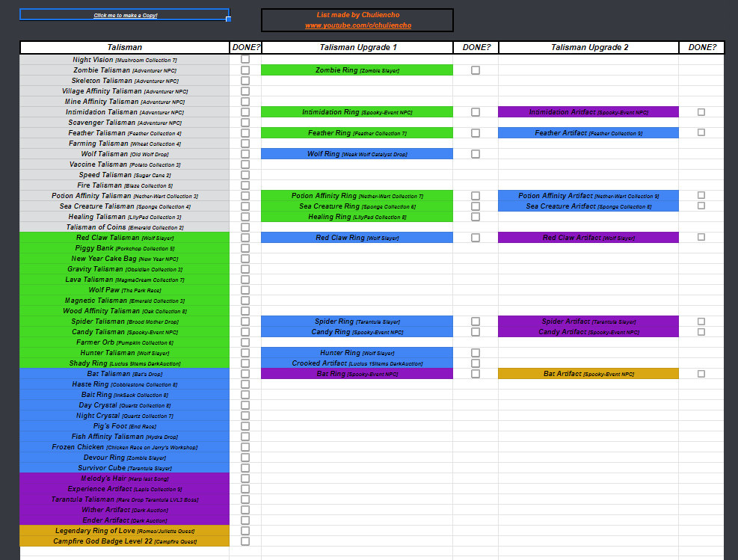The width and height of the screenshot is (738, 560).
Task: Select the Wolf Paw cell
Action: coord(125,290)
